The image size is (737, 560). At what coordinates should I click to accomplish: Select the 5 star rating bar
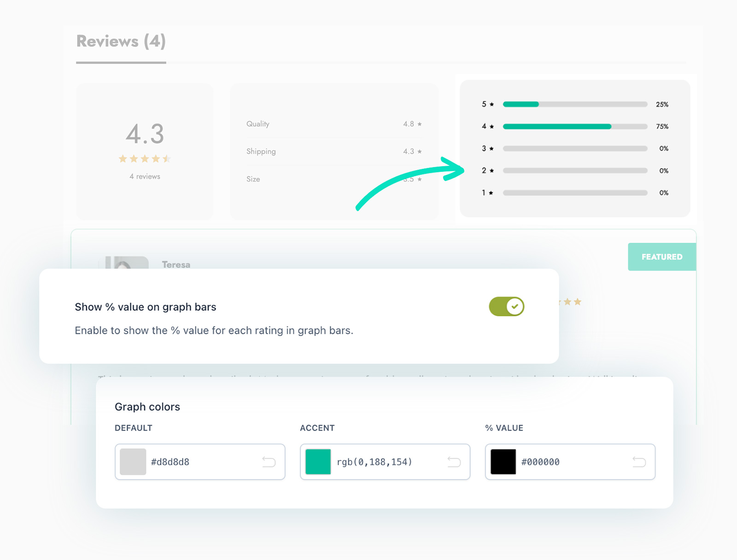(x=575, y=105)
